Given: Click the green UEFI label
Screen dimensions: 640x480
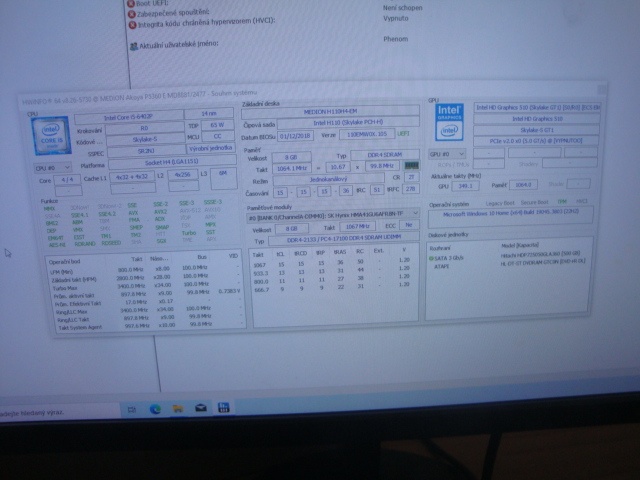Looking at the screenshot, I should [x=403, y=133].
